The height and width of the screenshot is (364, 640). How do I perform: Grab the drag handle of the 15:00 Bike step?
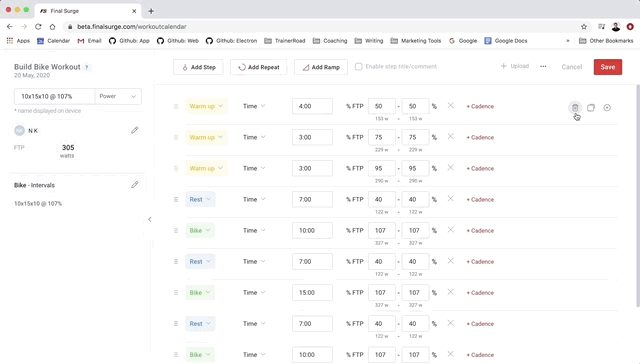tap(176, 293)
